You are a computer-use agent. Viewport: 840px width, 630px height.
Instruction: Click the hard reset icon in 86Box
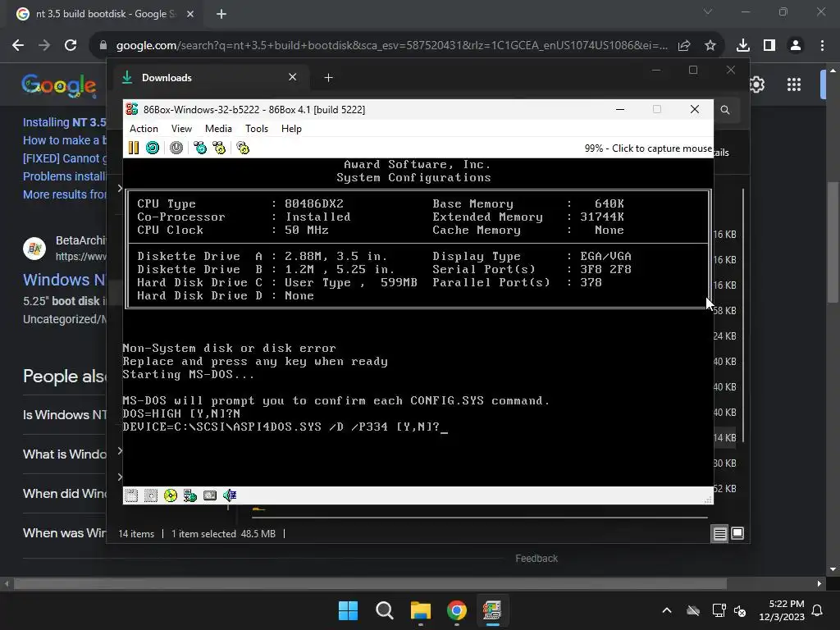pos(153,148)
